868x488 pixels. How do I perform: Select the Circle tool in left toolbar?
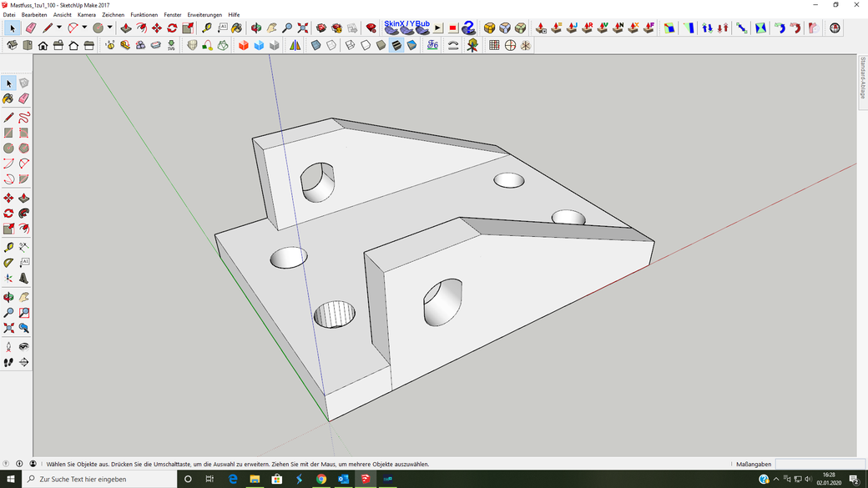coord(8,148)
